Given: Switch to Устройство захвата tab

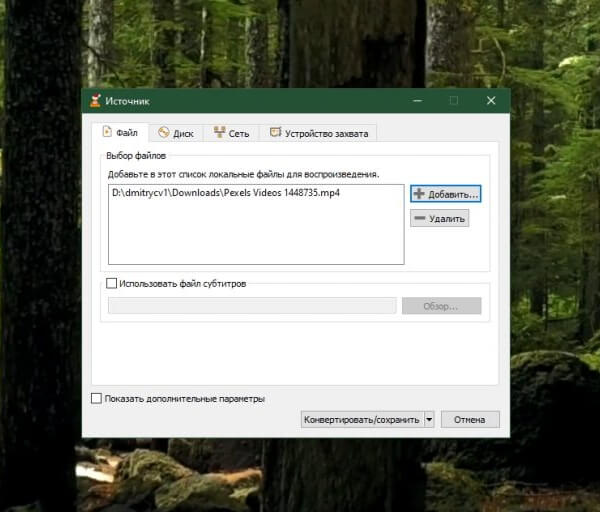Looking at the screenshot, I should (318, 133).
